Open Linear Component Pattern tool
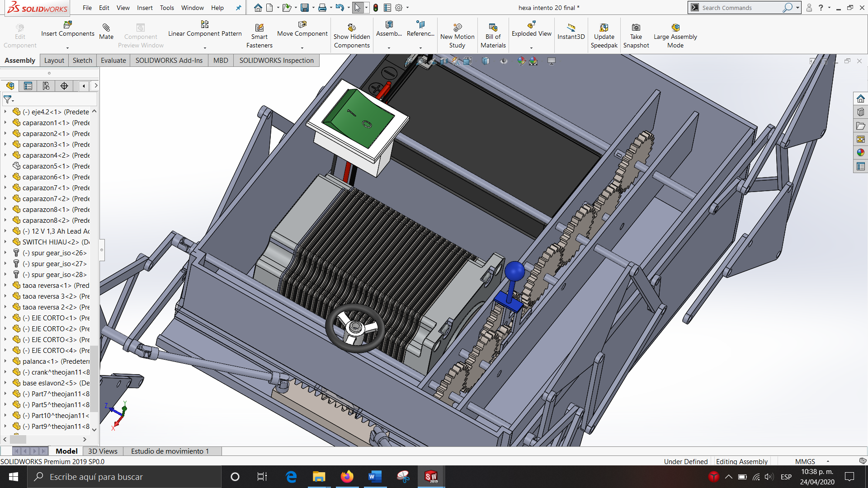 (x=205, y=29)
